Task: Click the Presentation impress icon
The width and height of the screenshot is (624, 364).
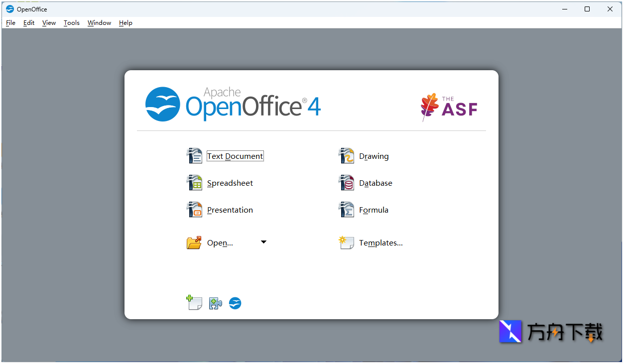Action: click(194, 210)
